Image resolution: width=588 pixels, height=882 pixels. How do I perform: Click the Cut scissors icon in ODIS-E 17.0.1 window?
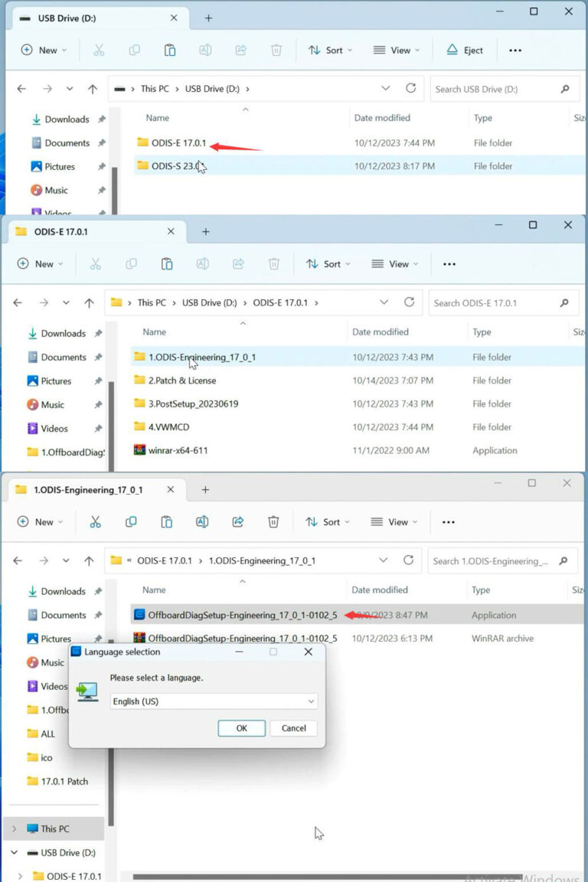point(96,264)
